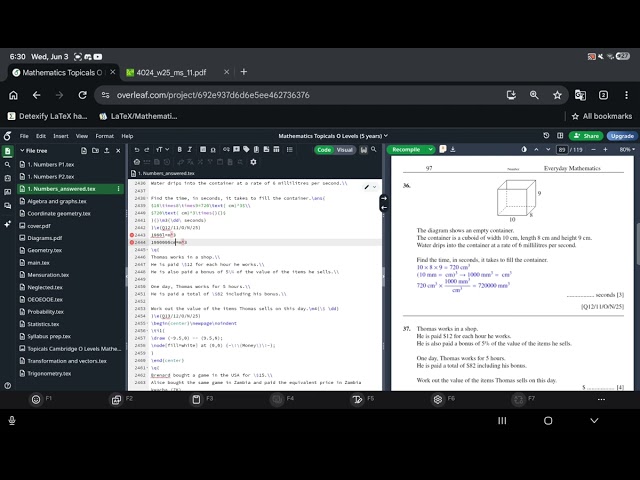Insert a bulleted list
Image resolution: width=640 pixels, height=480 pixels.
point(289,149)
